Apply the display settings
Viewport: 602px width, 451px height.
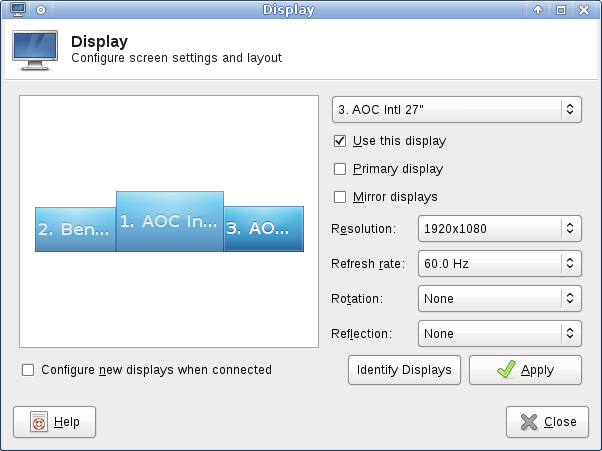[525, 370]
